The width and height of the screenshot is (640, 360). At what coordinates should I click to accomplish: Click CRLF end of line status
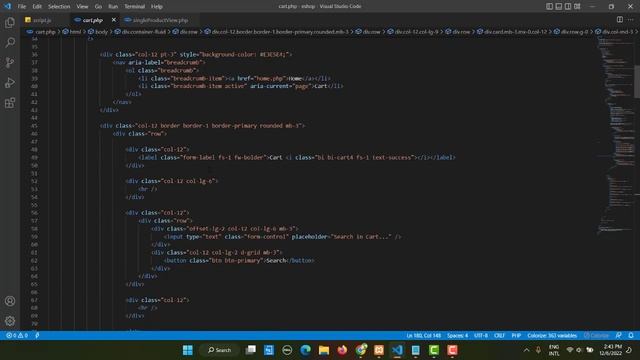click(x=499, y=335)
